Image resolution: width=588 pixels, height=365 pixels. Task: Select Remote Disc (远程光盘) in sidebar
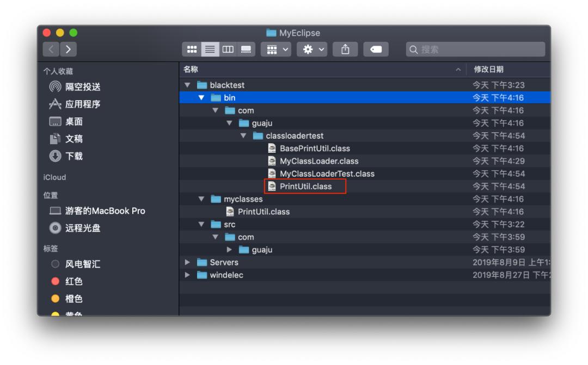click(75, 228)
